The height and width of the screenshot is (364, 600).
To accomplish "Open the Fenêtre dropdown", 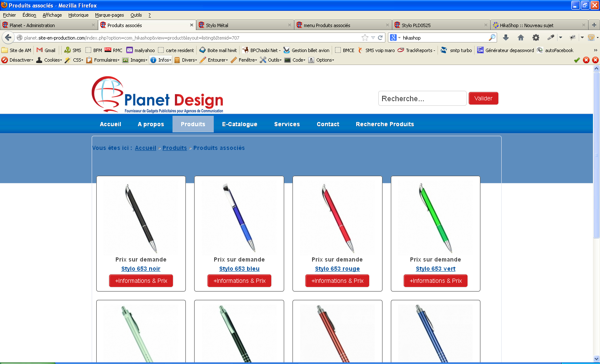I will (244, 60).
